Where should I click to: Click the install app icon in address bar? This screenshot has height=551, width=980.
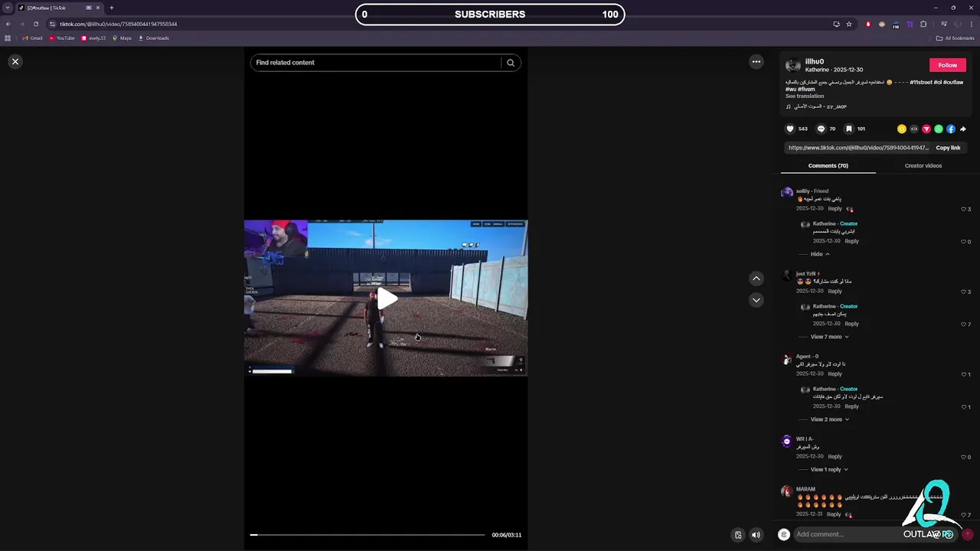click(x=836, y=24)
